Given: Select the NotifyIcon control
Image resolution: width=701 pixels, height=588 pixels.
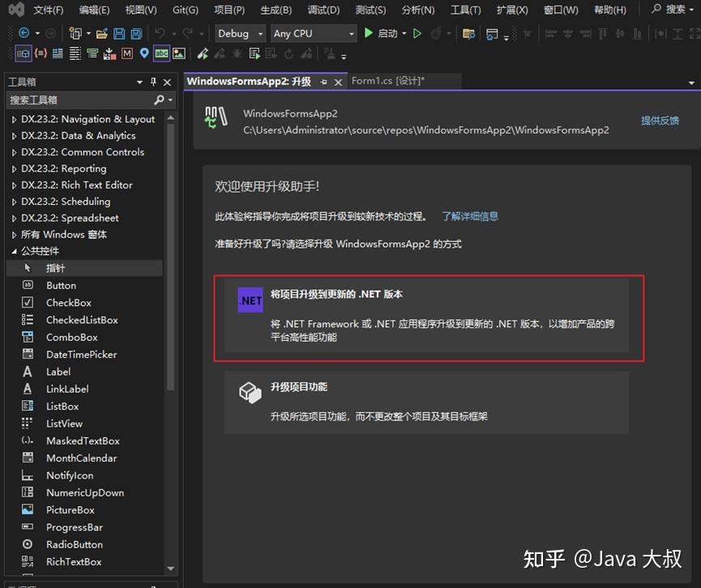Looking at the screenshot, I should coord(70,475).
